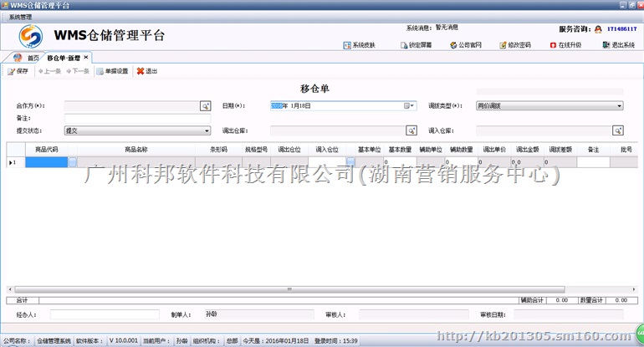This screenshot has width=644, height=347.
Task: Close the 移仓单-新增 tab
Action: pos(86,58)
